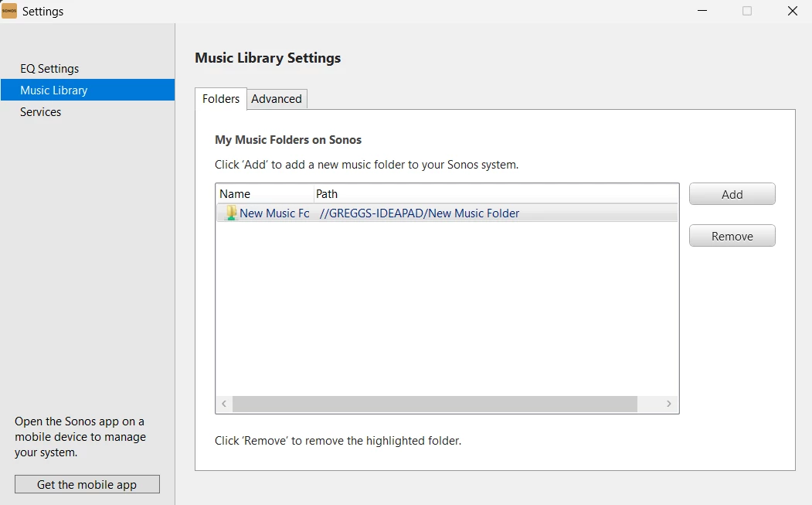The width and height of the screenshot is (812, 505).
Task: Click the Remove button
Action: tap(732, 237)
